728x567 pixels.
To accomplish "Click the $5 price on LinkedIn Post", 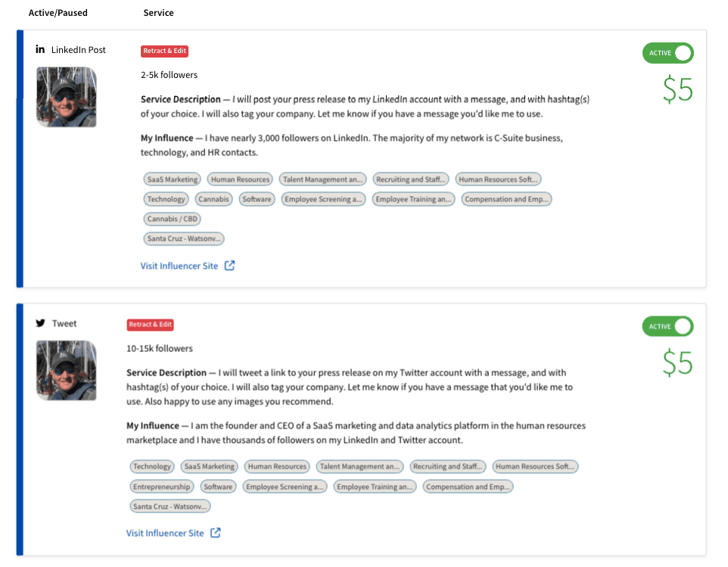I will click(677, 90).
